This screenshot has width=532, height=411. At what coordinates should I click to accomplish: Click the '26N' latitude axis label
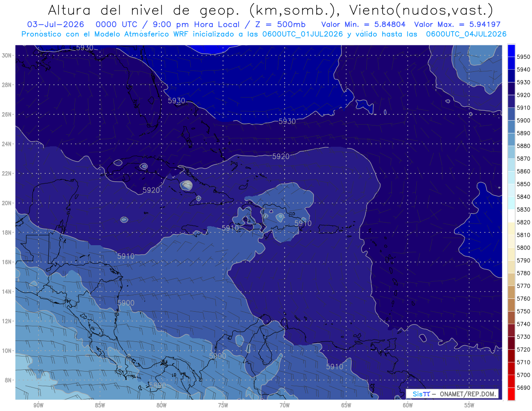coord(7,114)
